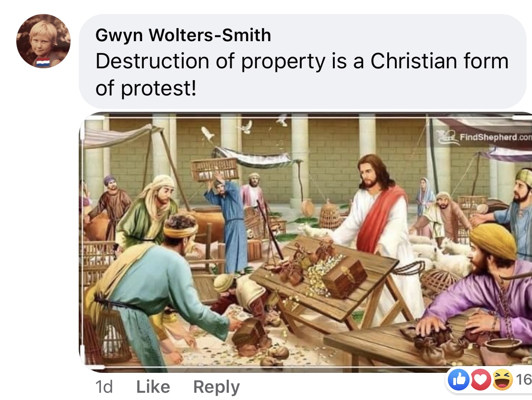This screenshot has height=400, width=532.
Task: Click the comment text bubble
Action: point(302,62)
